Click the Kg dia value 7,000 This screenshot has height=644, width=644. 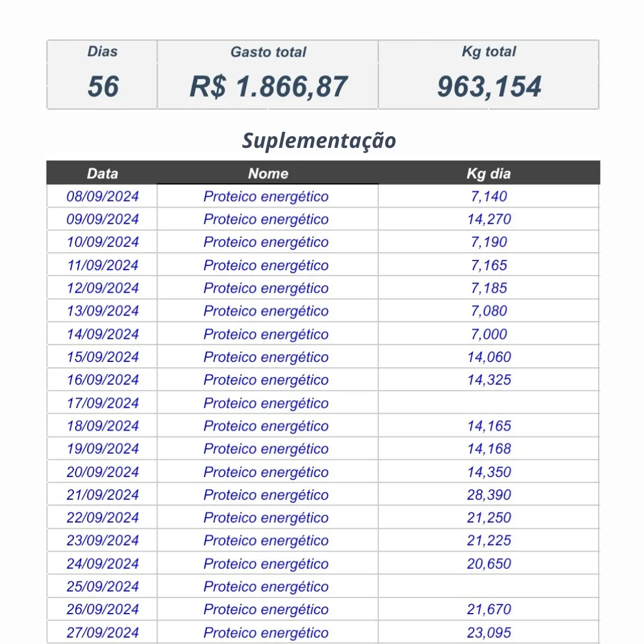pos(489,334)
